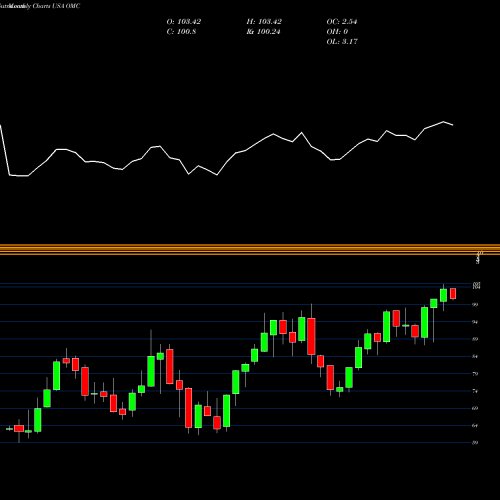Click the tall red candle with the highest wick near 94

click(x=311, y=336)
